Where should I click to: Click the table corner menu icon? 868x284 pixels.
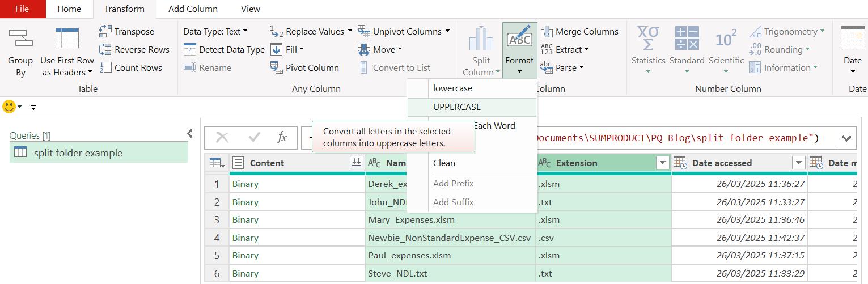217,163
